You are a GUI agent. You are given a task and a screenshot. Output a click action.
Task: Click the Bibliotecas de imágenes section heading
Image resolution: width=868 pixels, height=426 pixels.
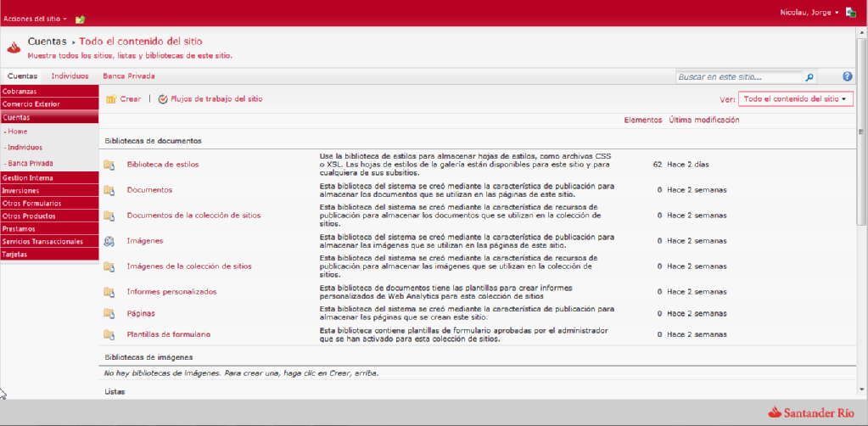[x=149, y=357]
